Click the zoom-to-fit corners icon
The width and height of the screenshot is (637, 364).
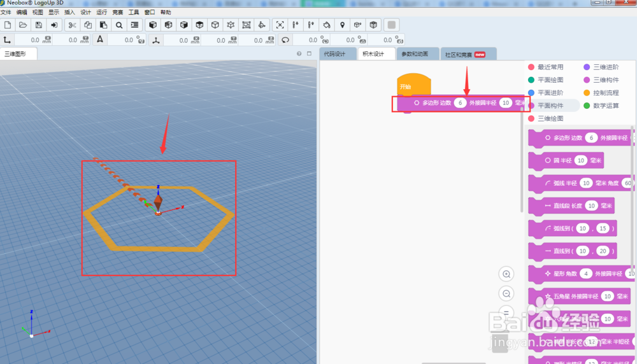pyautogui.click(x=280, y=25)
